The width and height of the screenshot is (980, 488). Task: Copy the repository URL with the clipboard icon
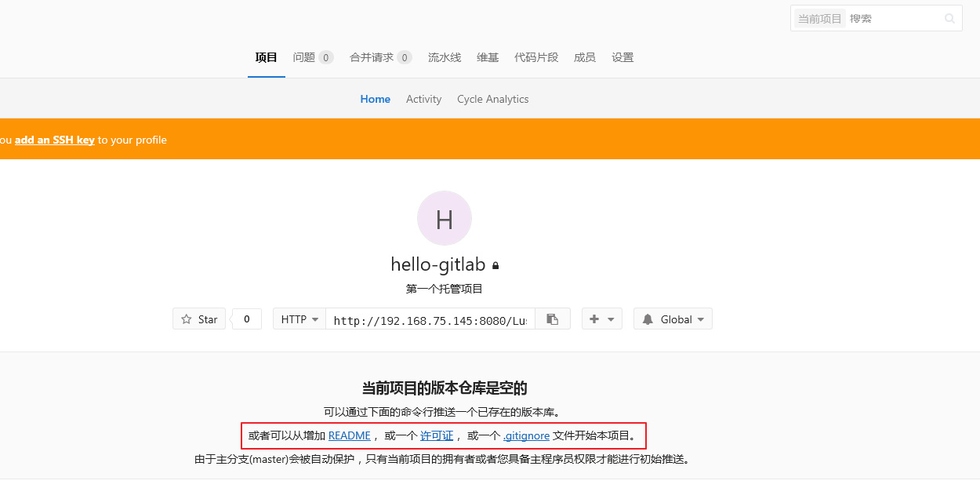[553, 319]
